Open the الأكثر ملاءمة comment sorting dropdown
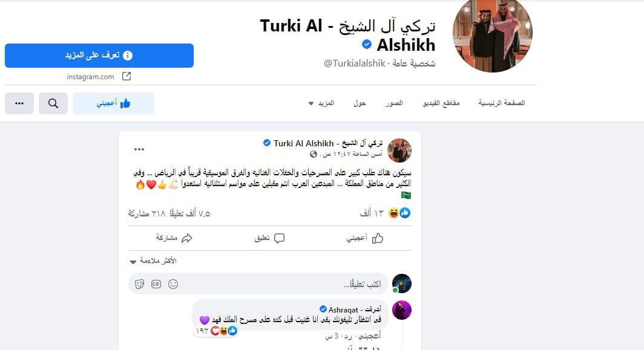644x350 pixels. (153, 261)
